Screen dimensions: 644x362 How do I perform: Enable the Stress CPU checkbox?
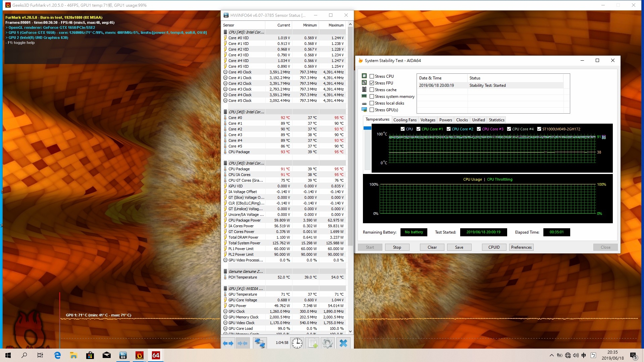click(372, 76)
